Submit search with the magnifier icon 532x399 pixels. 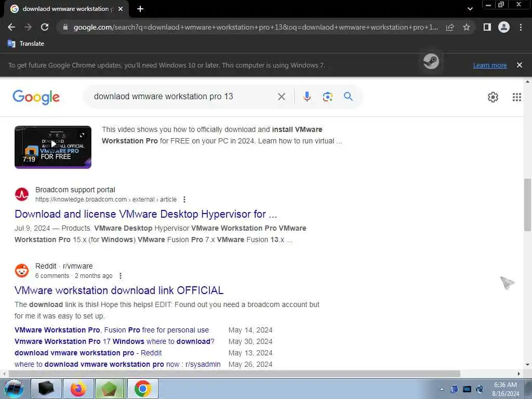(348, 96)
